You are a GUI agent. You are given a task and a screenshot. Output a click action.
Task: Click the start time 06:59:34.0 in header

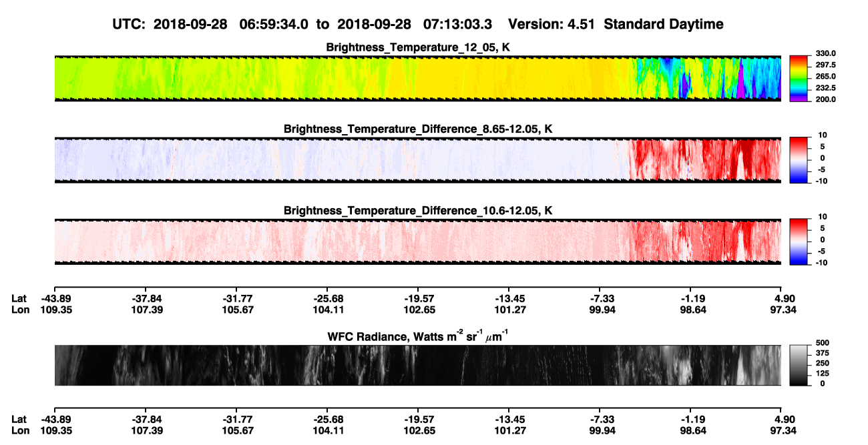(x=274, y=24)
